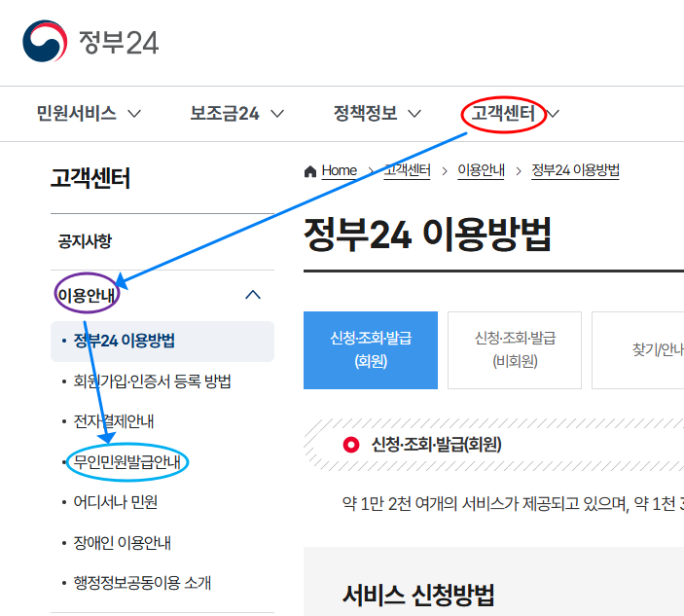Image resolution: width=684 pixels, height=616 pixels.
Task: Switch to the 찾기/안내 tab
Action: tap(637, 350)
